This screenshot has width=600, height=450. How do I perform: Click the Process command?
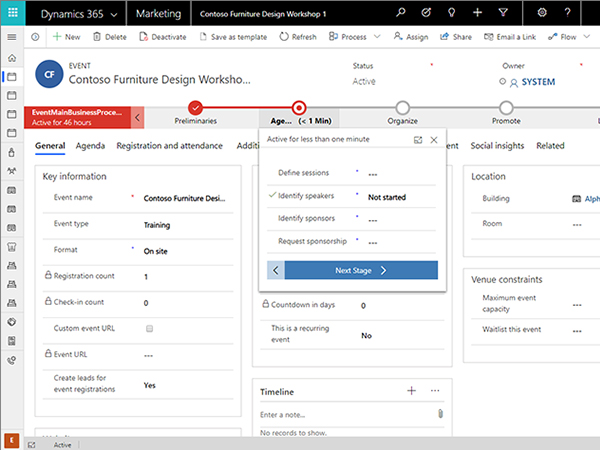pyautogui.click(x=348, y=37)
